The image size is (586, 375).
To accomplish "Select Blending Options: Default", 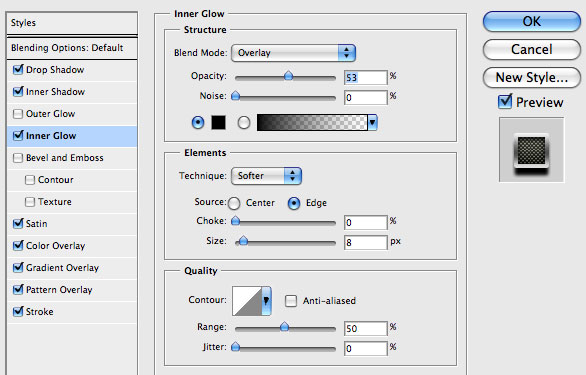I will click(x=72, y=48).
